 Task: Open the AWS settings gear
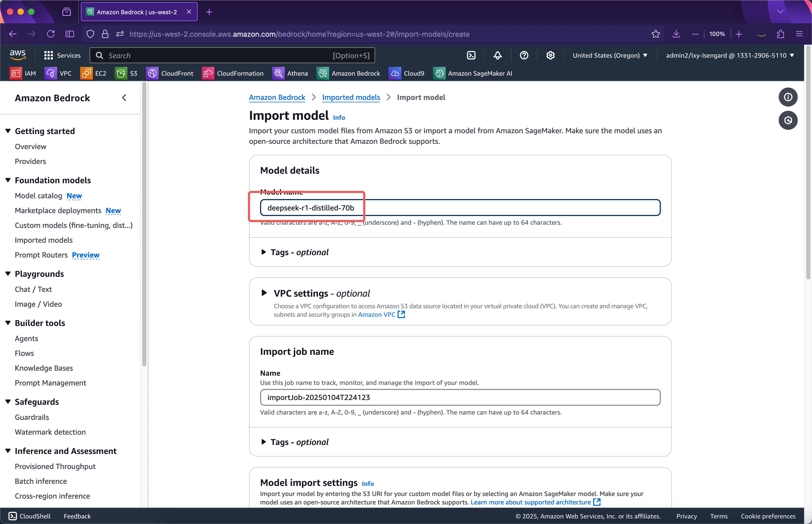click(x=550, y=55)
